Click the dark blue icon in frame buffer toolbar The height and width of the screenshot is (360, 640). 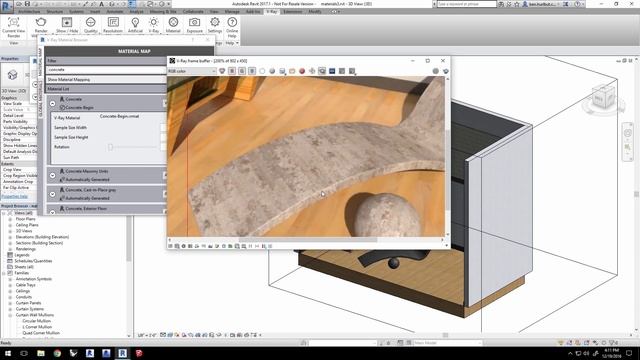[x=332, y=71]
